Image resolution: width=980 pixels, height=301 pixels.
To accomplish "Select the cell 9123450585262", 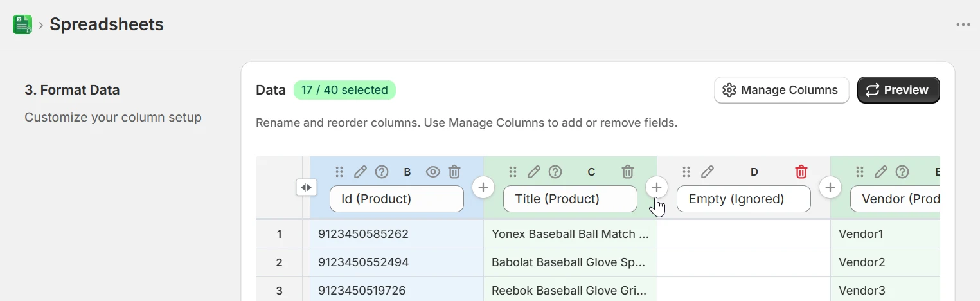I will 396,234.
